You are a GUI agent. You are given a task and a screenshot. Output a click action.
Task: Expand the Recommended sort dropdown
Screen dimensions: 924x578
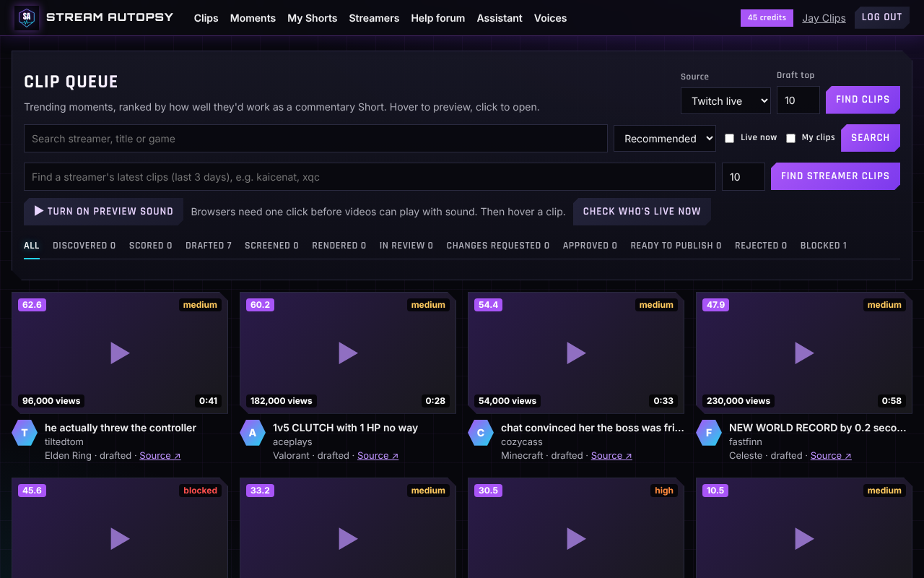[665, 138]
